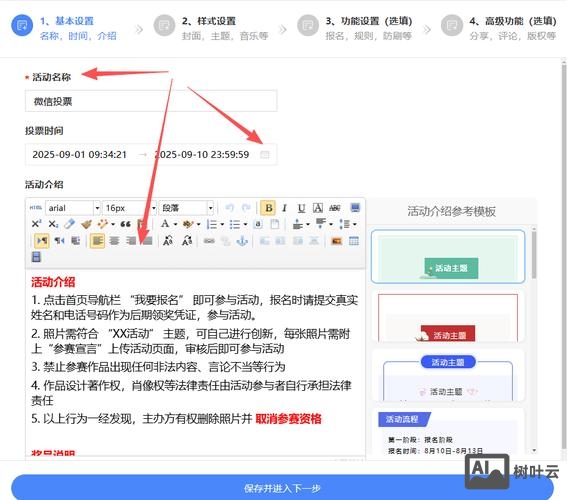Click start time 2025-09-01 09:34:21
The image size is (567, 500).
(x=80, y=155)
